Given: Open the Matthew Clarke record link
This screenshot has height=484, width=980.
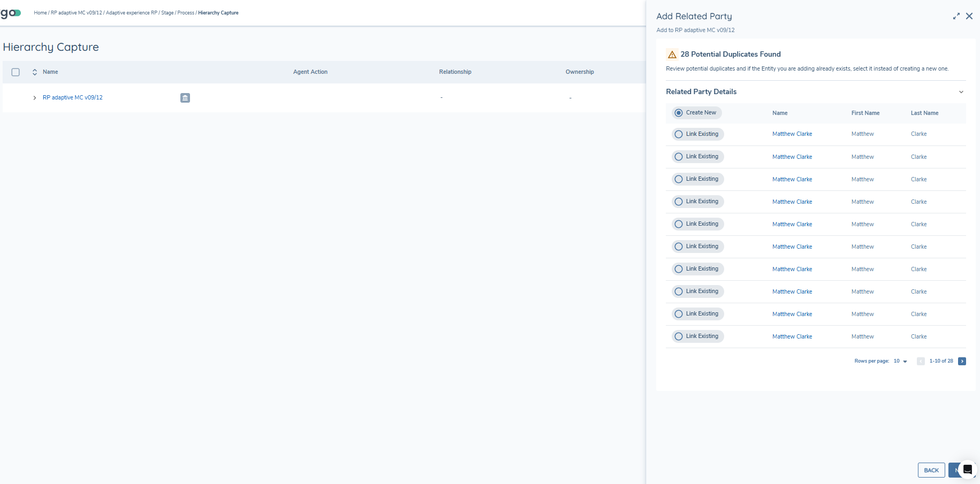Looking at the screenshot, I should tap(792, 134).
